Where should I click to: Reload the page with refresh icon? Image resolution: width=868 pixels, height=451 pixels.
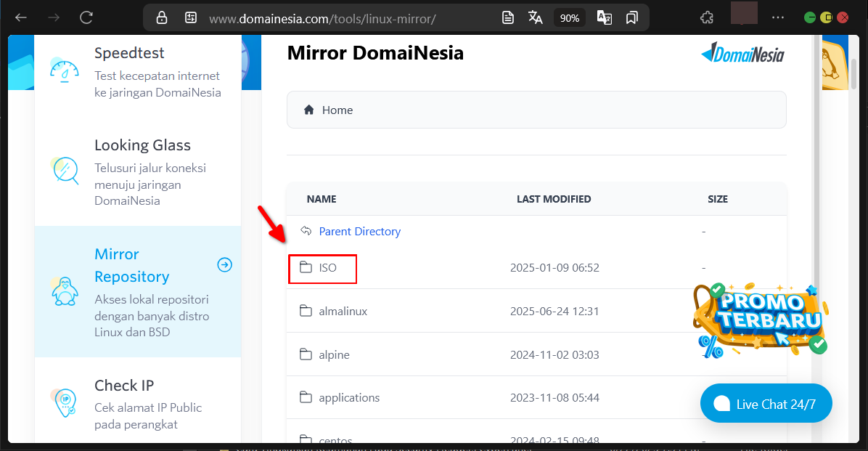(86, 17)
